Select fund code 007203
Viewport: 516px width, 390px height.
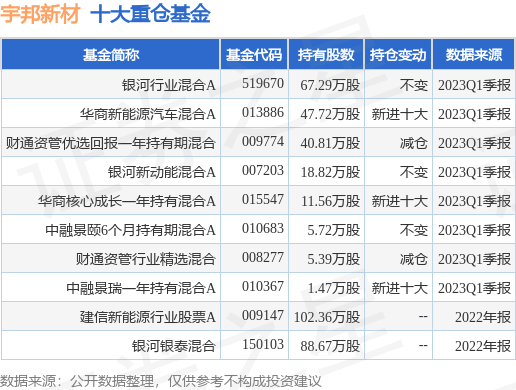click(x=263, y=170)
